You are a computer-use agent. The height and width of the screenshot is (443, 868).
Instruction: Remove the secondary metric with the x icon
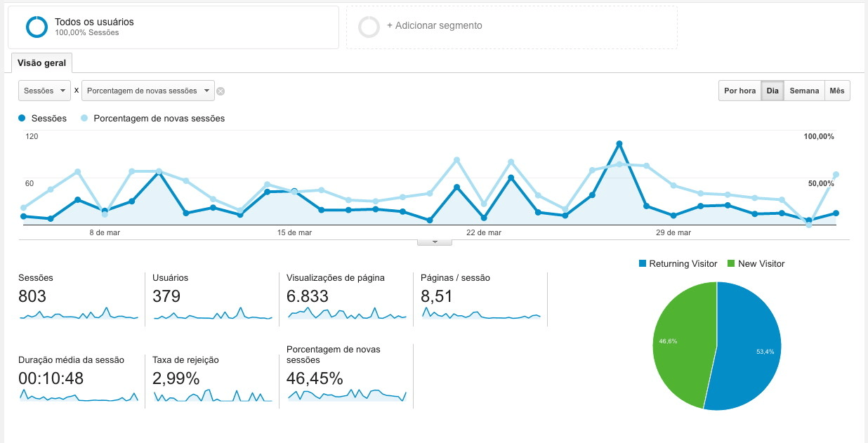(221, 91)
